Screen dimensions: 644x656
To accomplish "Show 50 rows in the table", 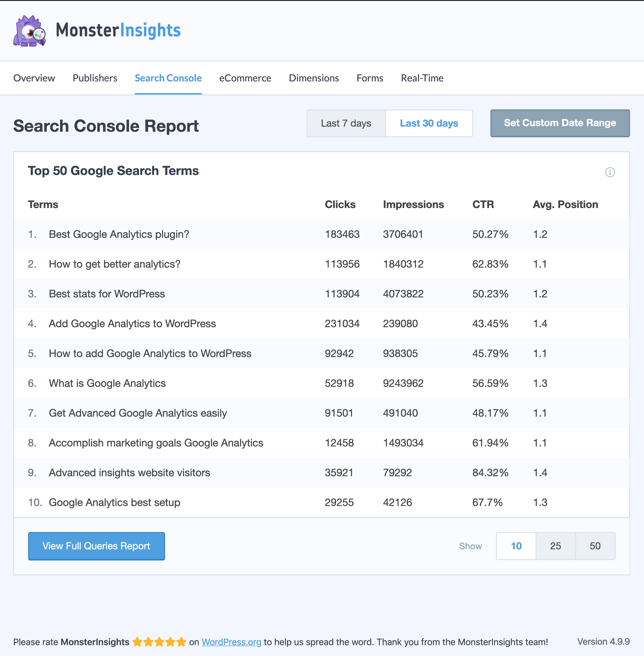I will pyautogui.click(x=595, y=546).
